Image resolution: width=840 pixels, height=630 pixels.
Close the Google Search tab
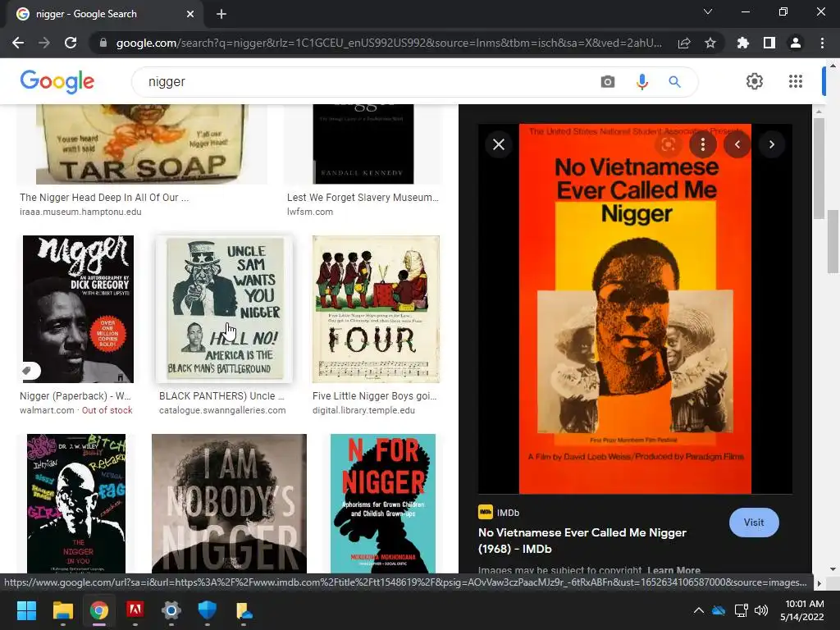190,14
